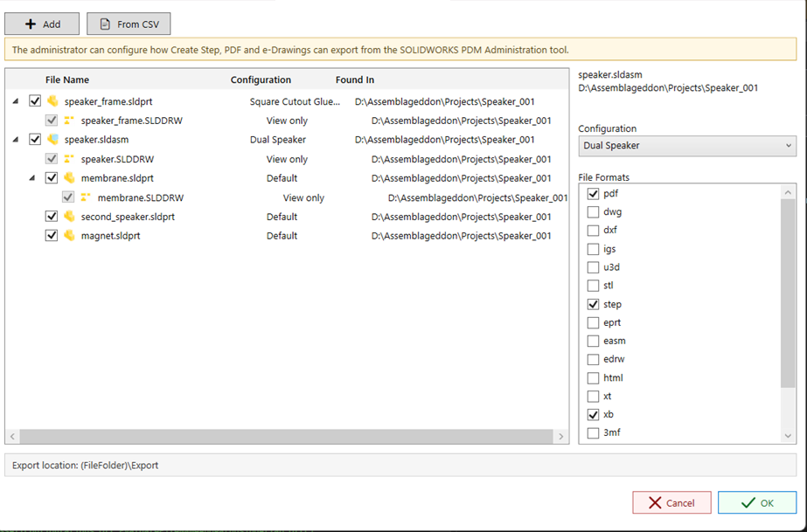Enable the 3mf file format
807x532 pixels.
593,432
